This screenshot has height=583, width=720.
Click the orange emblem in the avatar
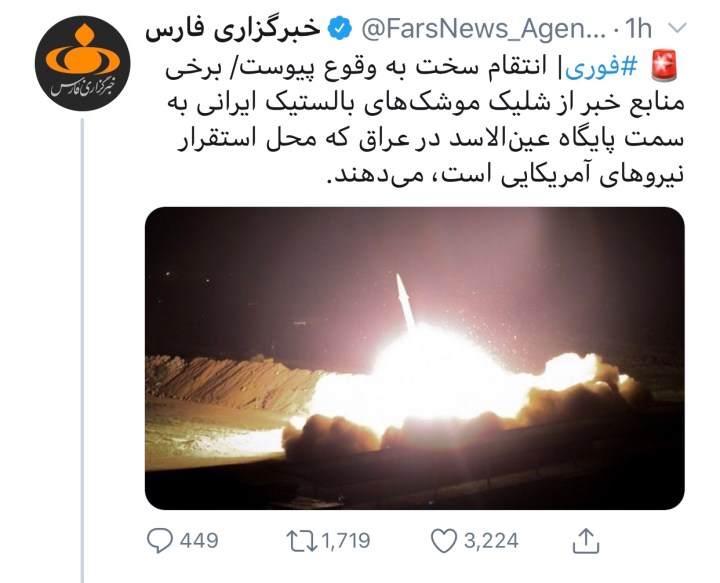tap(83, 50)
